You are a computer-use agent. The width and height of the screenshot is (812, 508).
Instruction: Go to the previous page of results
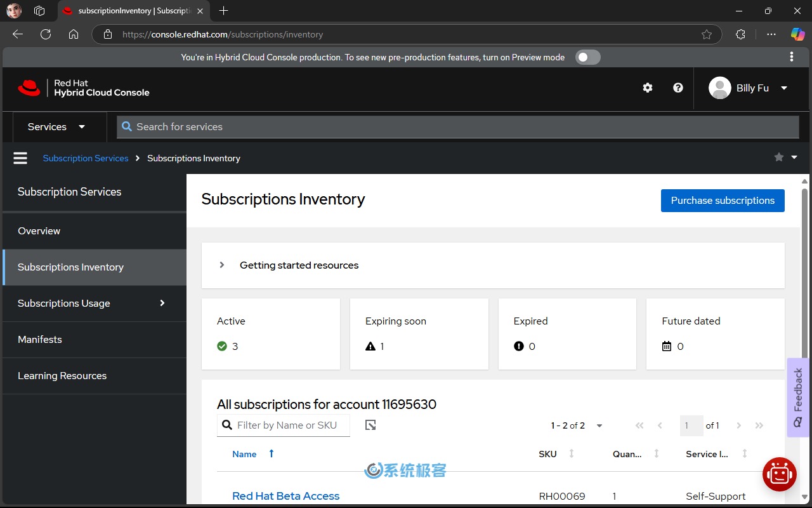(660, 425)
